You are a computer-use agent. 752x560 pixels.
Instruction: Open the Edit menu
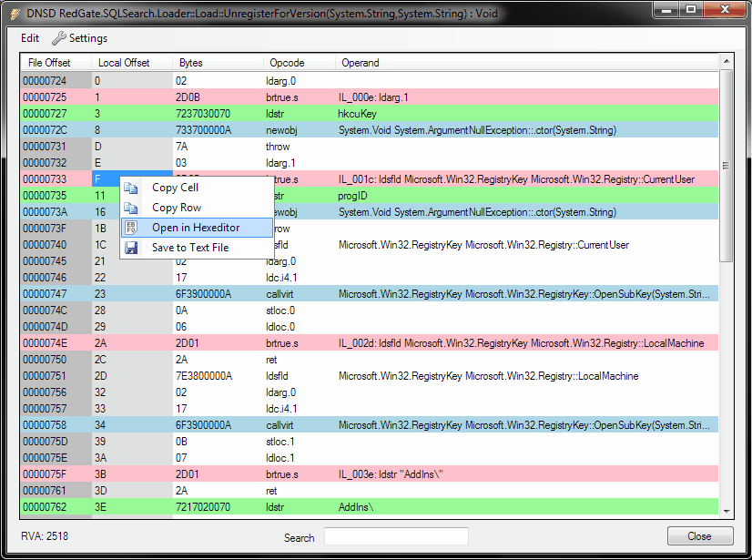click(x=30, y=38)
